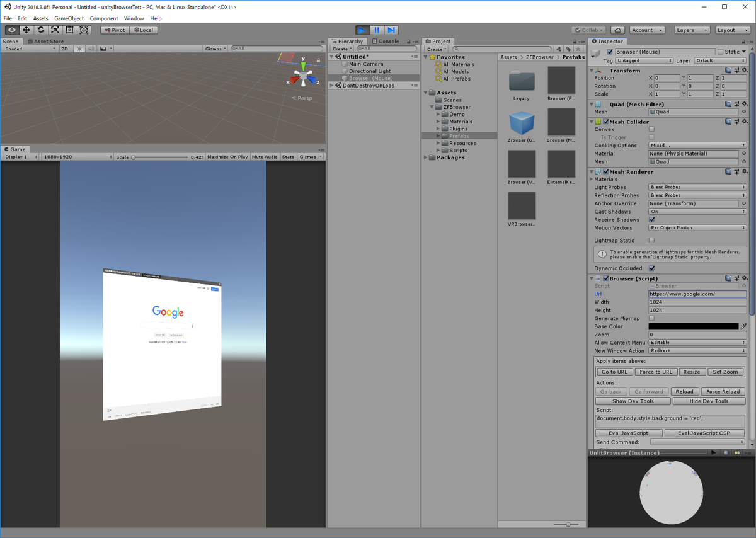Toggle Browser (Mouse) active checkbox
Screen dimensions: 756x538
[x=610, y=52]
